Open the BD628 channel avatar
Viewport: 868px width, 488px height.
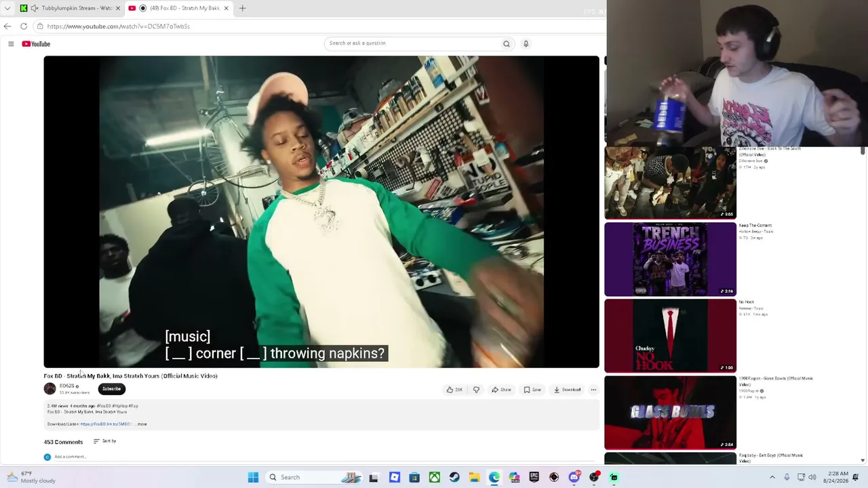[x=50, y=388]
